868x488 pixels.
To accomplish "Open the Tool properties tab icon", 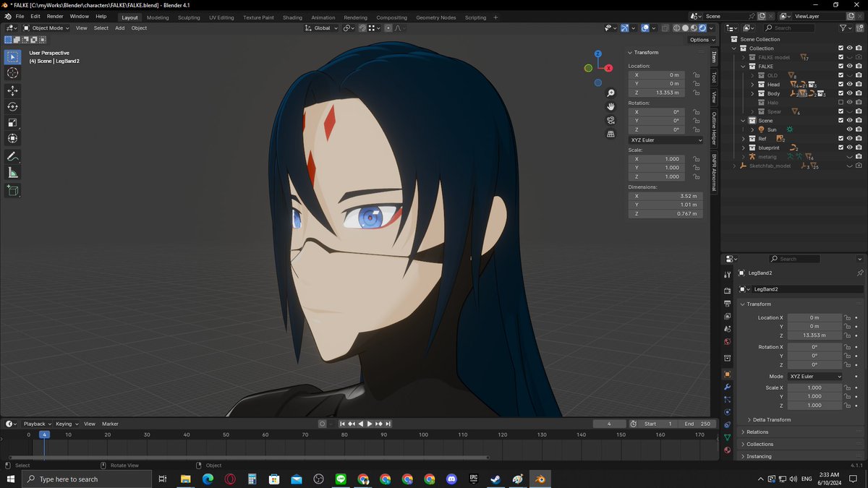I will (727, 275).
